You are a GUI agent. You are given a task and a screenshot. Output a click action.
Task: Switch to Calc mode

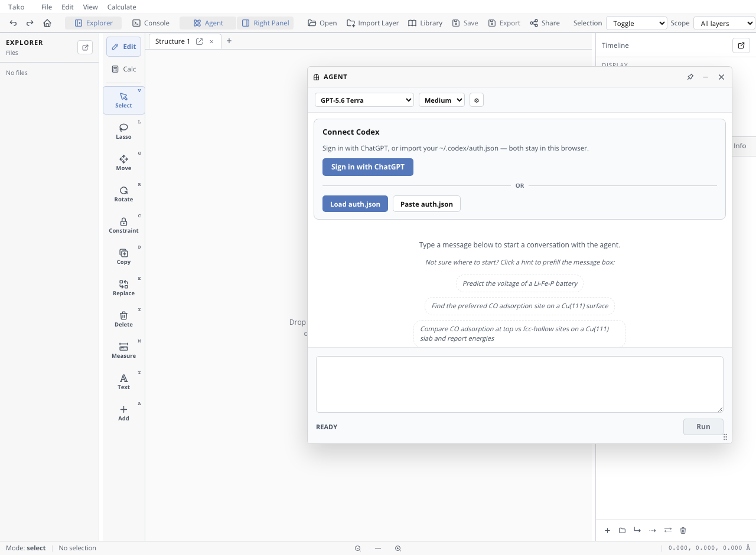[x=123, y=69]
